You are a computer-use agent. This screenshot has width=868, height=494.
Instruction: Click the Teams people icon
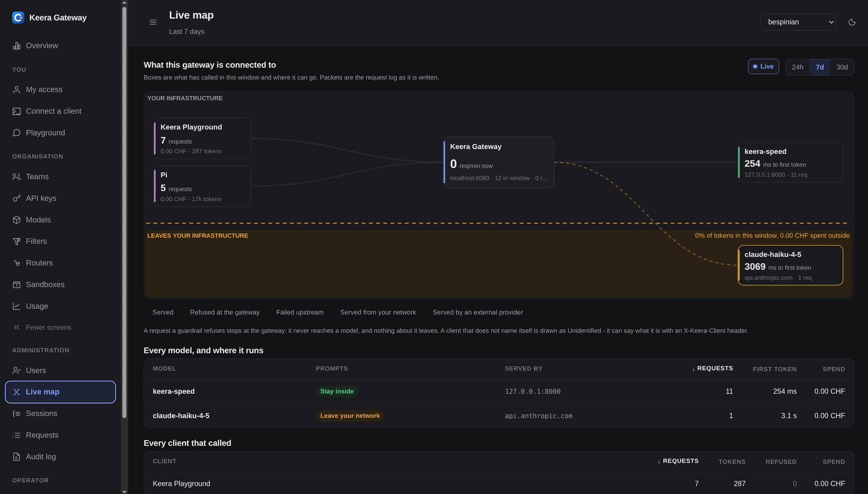coord(17,177)
